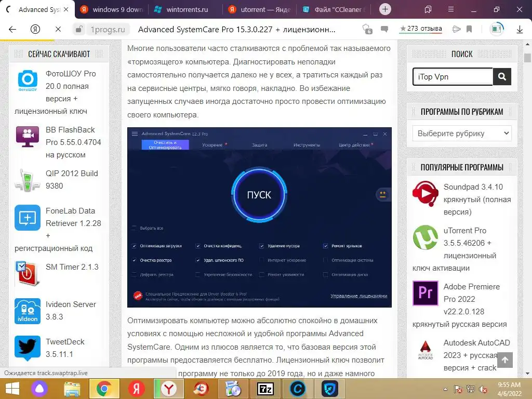The width and height of the screenshot is (532, 399).
Task: Toggle the Удаление мусора checkbox
Action: coord(262,246)
